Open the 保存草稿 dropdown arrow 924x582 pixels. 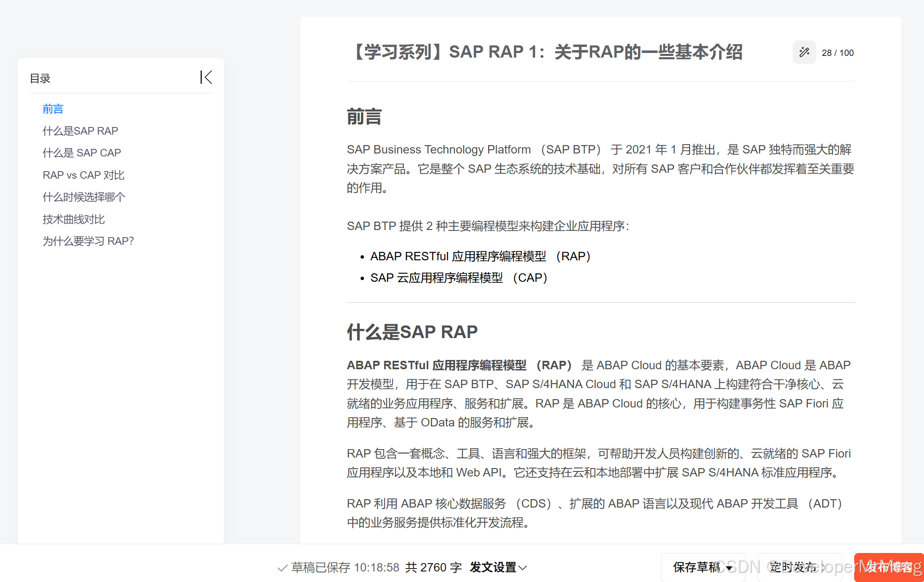(x=729, y=568)
